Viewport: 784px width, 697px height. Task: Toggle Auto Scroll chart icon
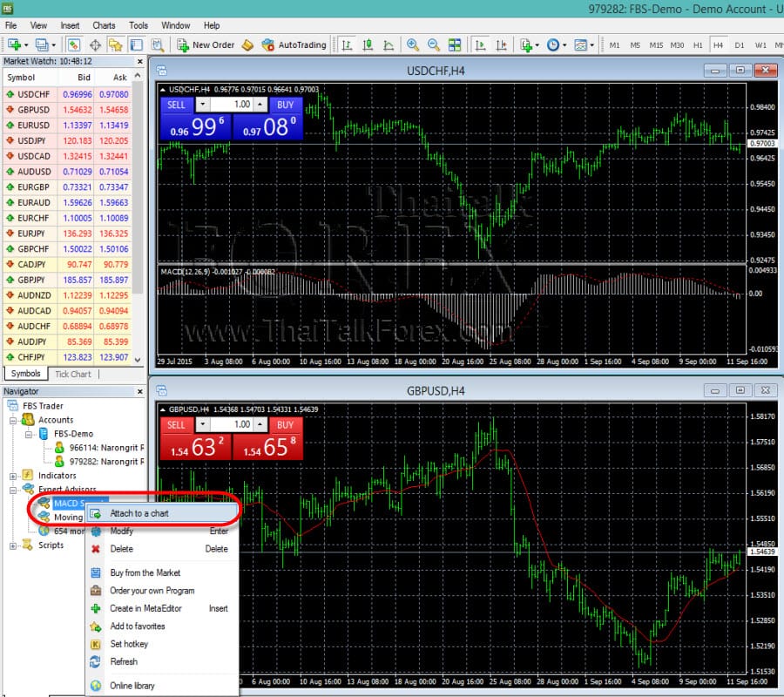[x=480, y=45]
